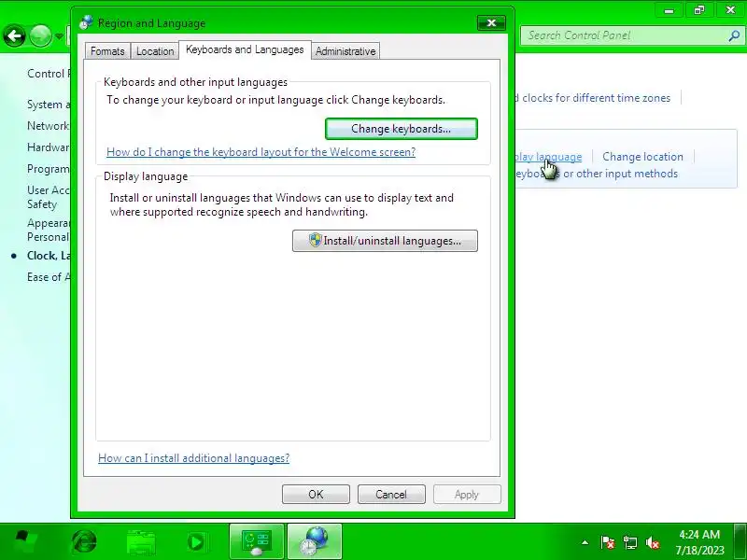Minimize the Control Panel window

669,10
